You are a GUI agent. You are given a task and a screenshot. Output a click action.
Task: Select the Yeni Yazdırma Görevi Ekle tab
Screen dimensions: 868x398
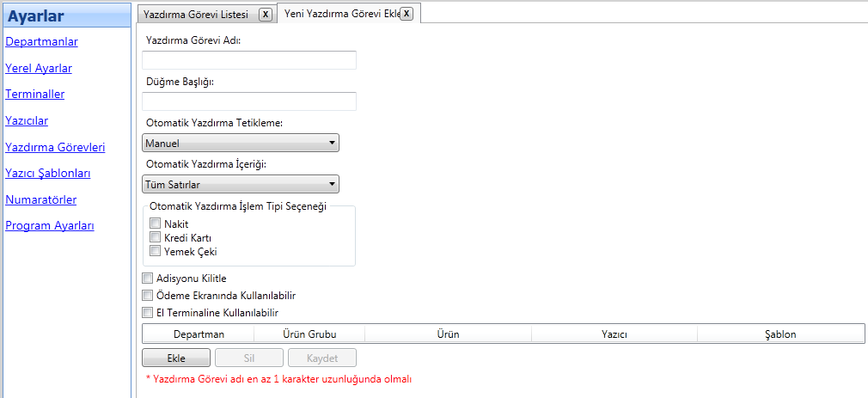[338, 14]
